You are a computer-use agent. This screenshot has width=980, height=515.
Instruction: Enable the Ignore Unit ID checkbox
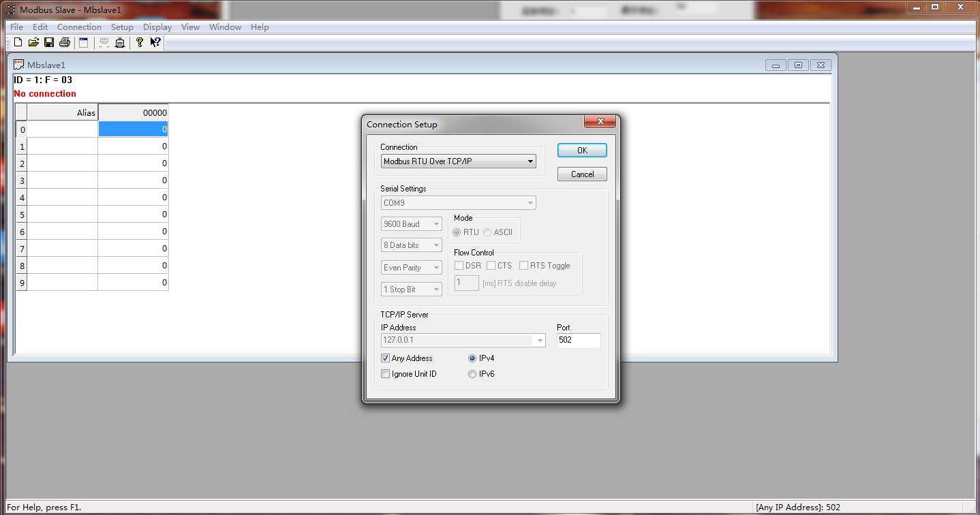pyautogui.click(x=386, y=374)
